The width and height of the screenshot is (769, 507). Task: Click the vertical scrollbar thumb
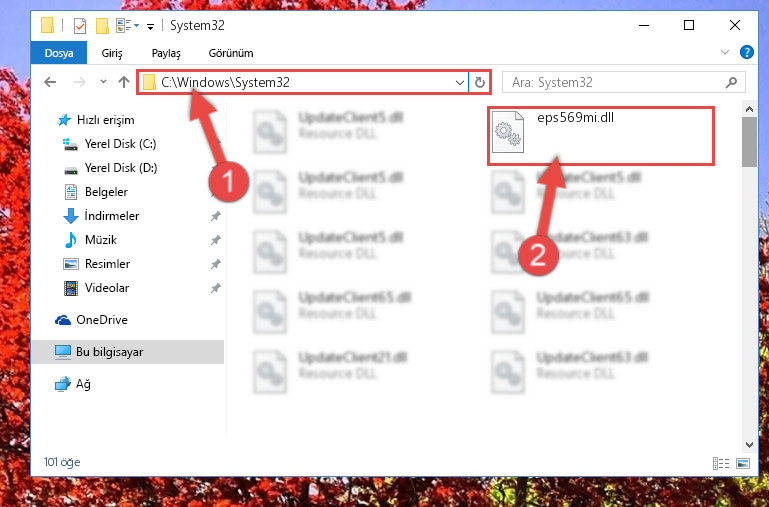tap(749, 142)
